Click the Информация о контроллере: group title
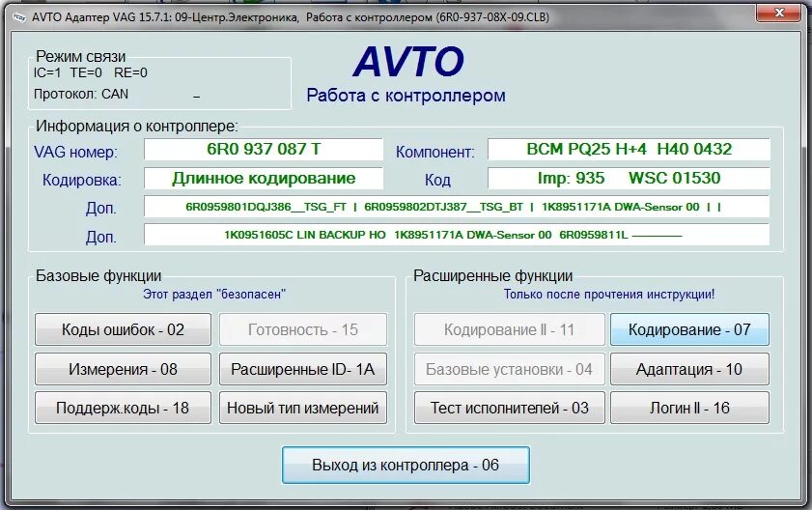The image size is (812, 510). (x=137, y=126)
